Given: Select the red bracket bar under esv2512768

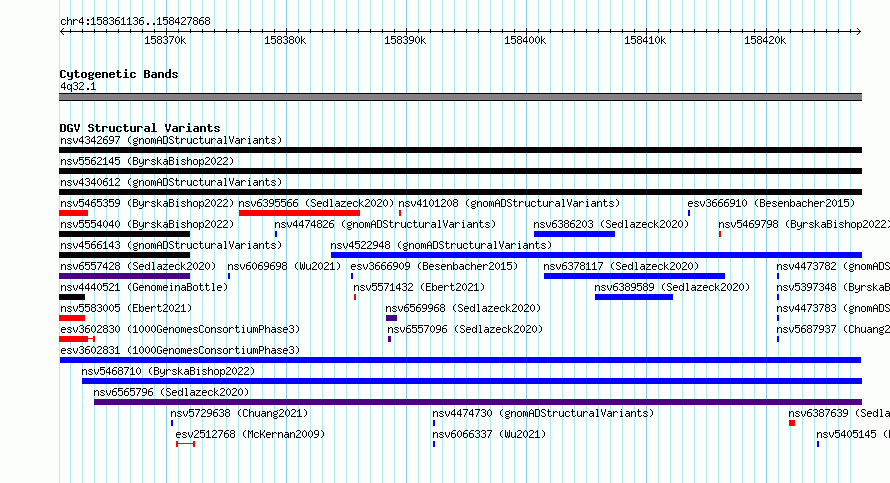Looking at the screenshot, I should click(x=186, y=444).
